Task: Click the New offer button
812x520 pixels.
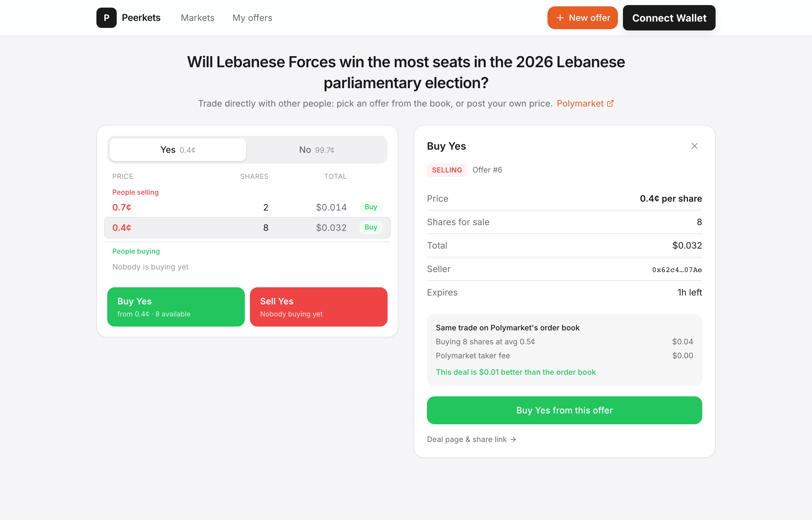Action: click(582, 17)
